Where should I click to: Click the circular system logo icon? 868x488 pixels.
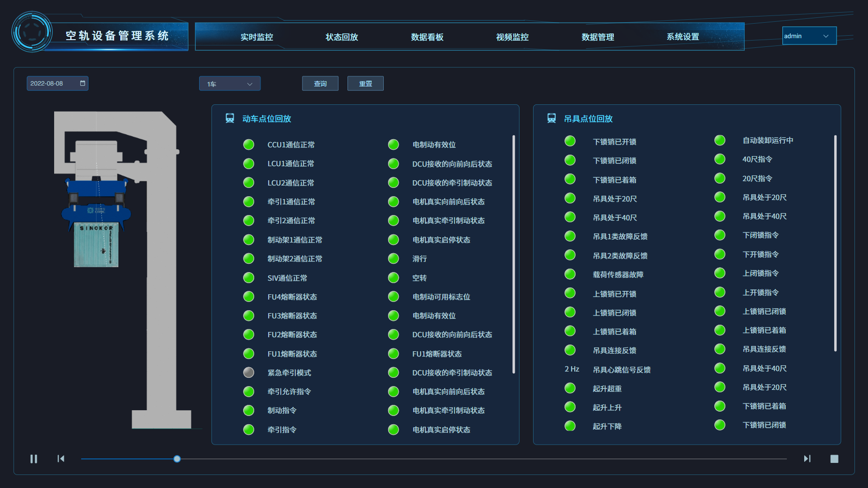tap(32, 32)
